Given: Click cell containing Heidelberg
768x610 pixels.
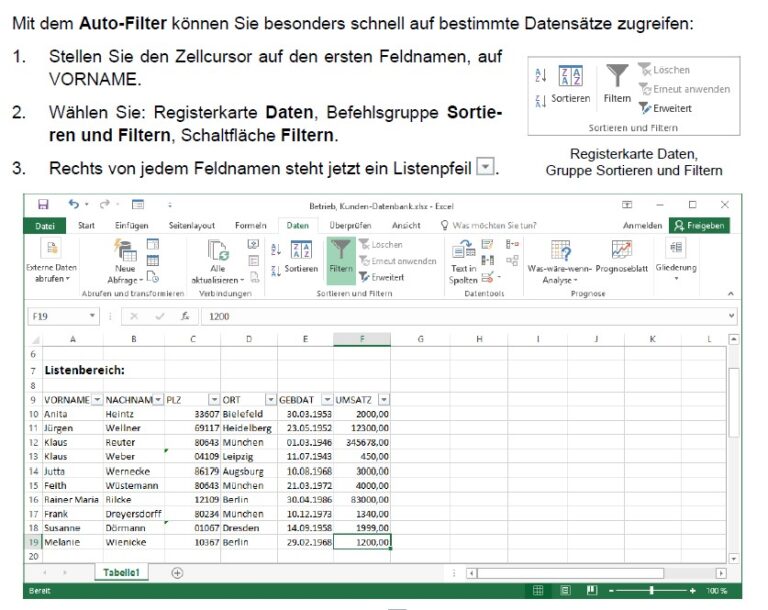Looking at the screenshot, I should [249, 428].
